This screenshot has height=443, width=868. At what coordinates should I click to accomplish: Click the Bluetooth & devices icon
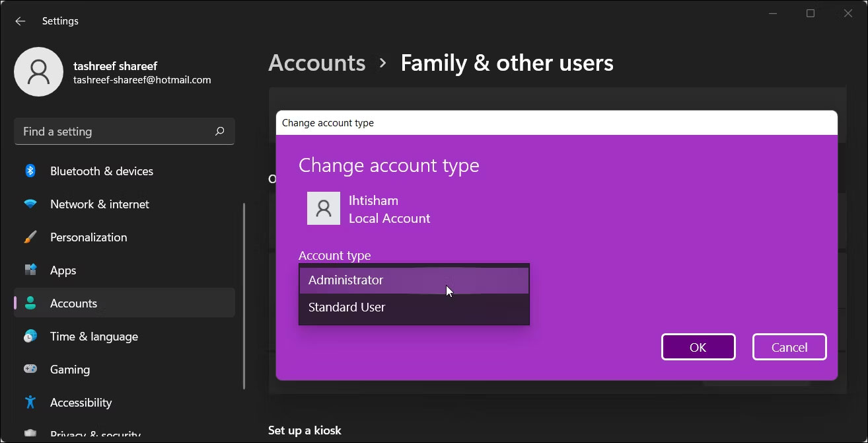pyautogui.click(x=30, y=171)
